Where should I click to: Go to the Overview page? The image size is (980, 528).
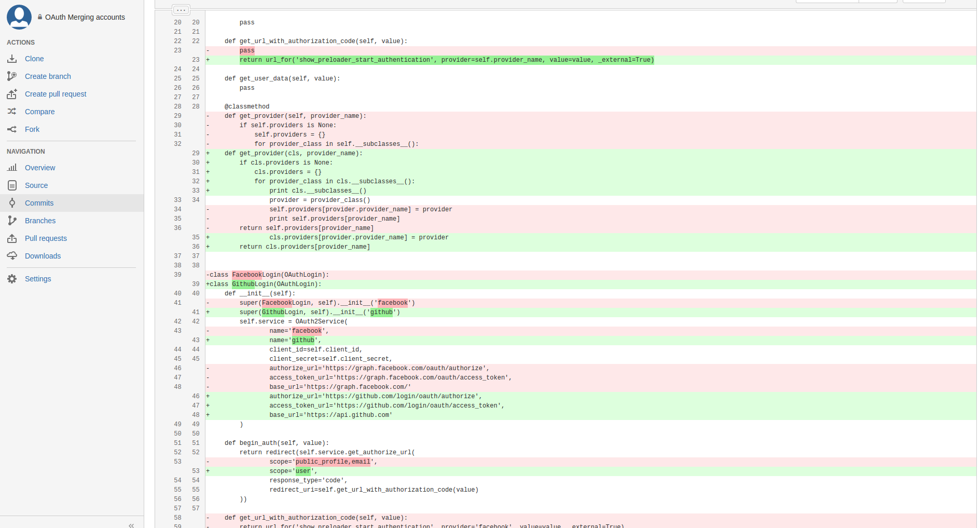click(x=40, y=168)
